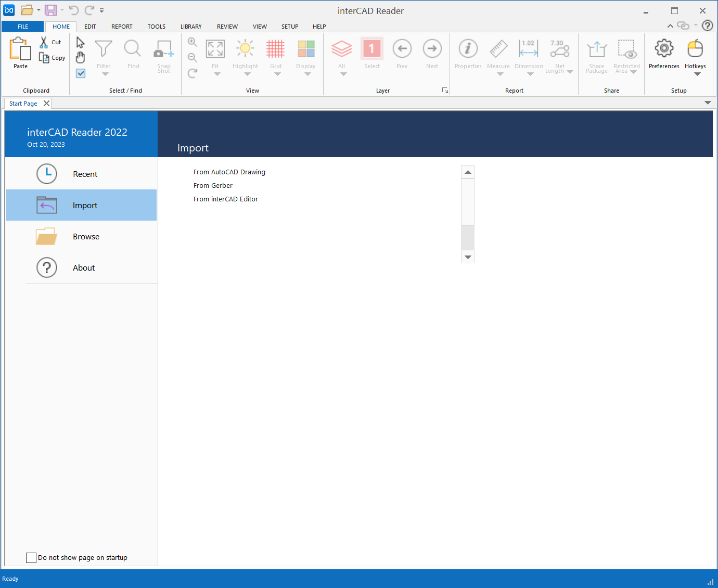This screenshot has width=718, height=588.
Task: Click the import list scroll down arrow
Action: click(468, 257)
